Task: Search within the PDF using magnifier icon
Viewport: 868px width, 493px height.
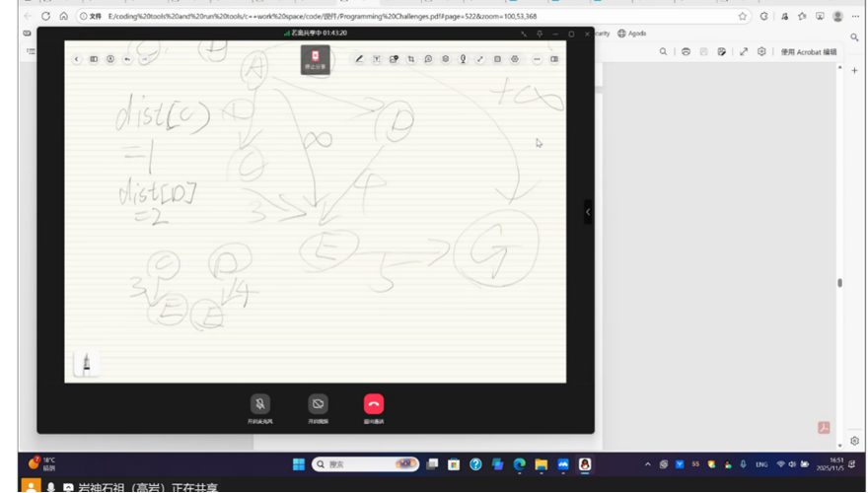Action: pyautogui.click(x=664, y=51)
